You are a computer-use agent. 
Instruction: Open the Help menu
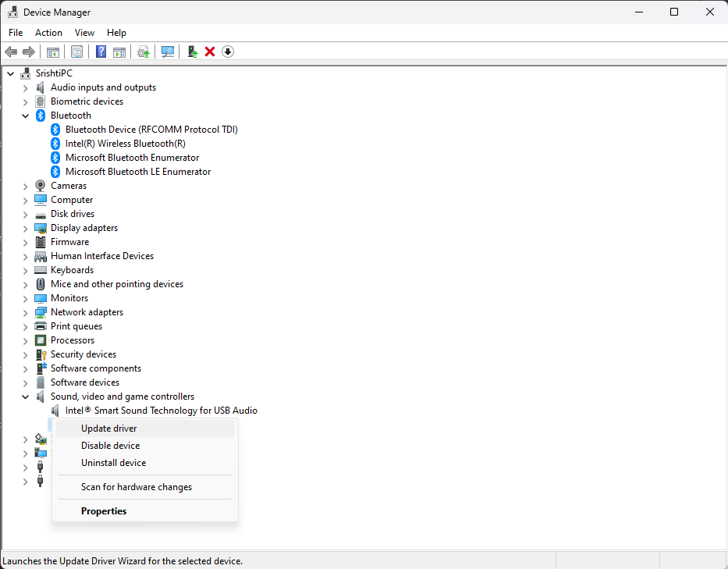pyautogui.click(x=116, y=33)
